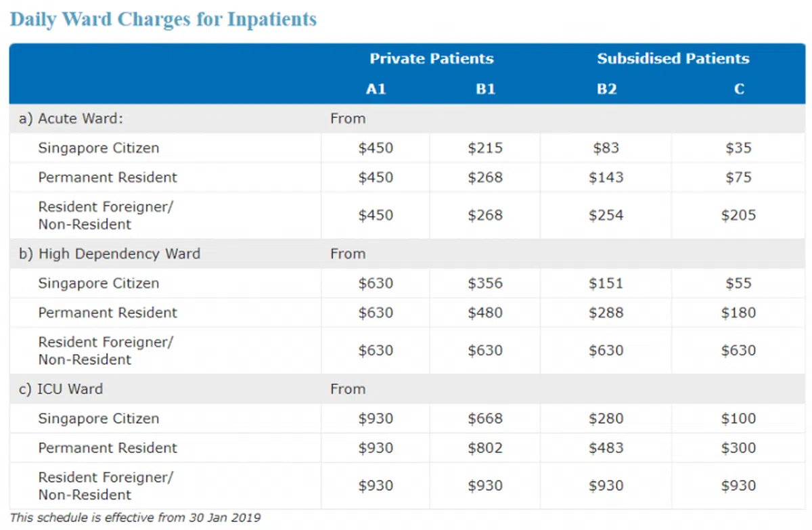Screen dimensions: 812x530
Task: Click the $35 Acute Ward C charge
Action: (738, 148)
